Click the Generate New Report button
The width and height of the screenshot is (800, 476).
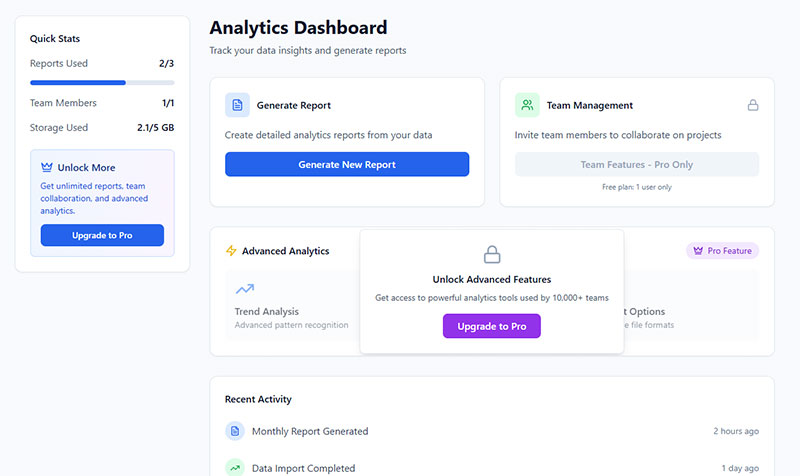347,164
